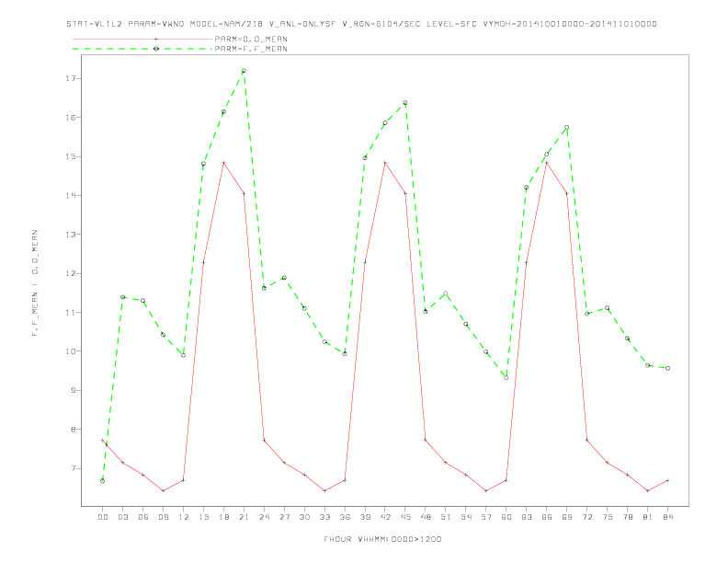Click x-axis tick label 51
Viewport: 728px width, 563px height.
coord(446,517)
